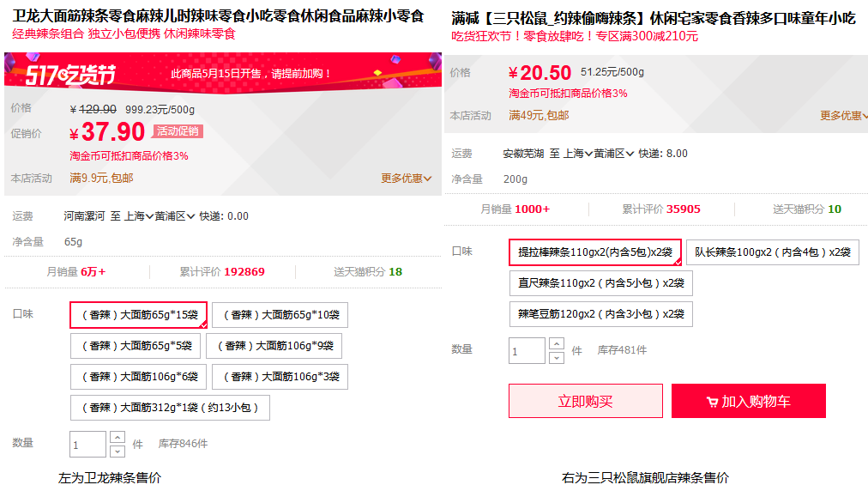Expand 更多优惠 in right listing

pos(844,115)
